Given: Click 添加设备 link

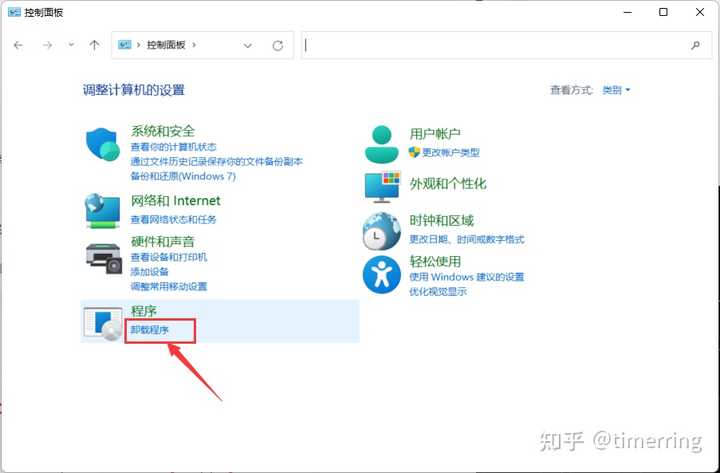Looking at the screenshot, I should pyautogui.click(x=150, y=272).
